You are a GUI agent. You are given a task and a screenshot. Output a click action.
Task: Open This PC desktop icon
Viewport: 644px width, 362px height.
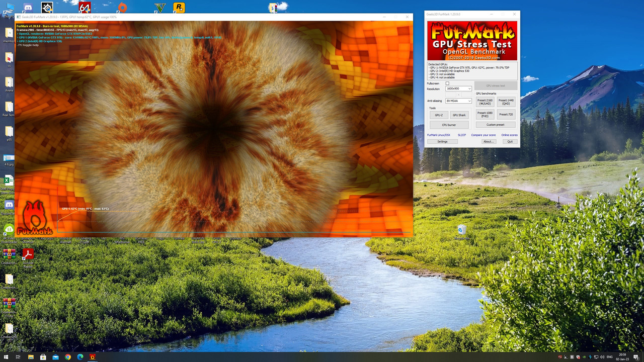point(9,10)
